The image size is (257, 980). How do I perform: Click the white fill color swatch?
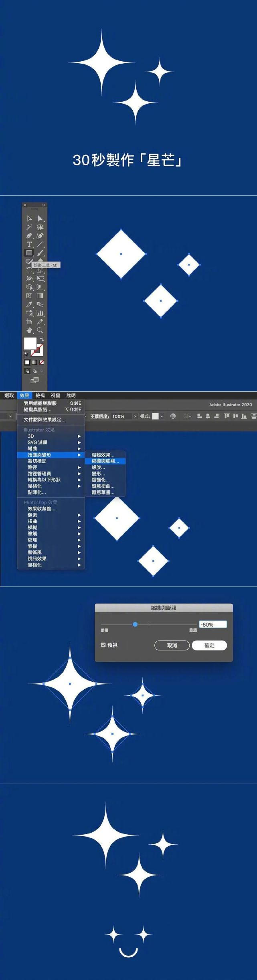coord(30,343)
